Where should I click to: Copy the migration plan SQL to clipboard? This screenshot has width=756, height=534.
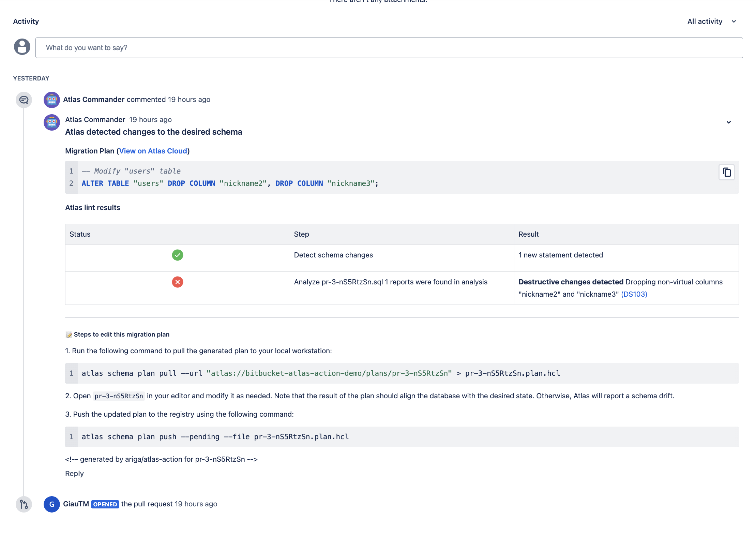click(726, 172)
